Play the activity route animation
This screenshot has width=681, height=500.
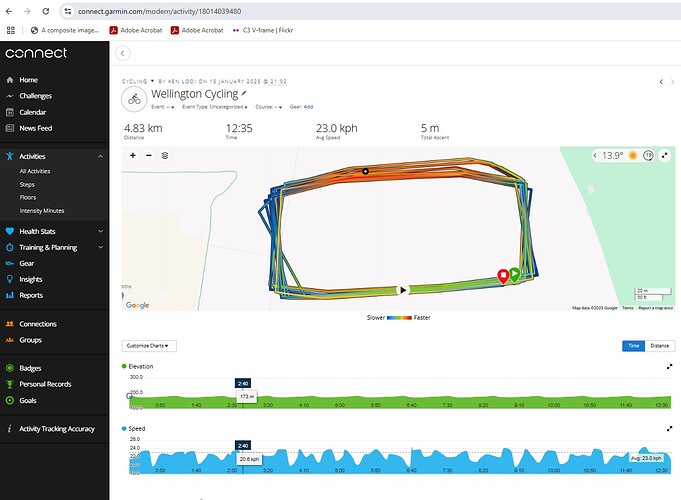403,290
